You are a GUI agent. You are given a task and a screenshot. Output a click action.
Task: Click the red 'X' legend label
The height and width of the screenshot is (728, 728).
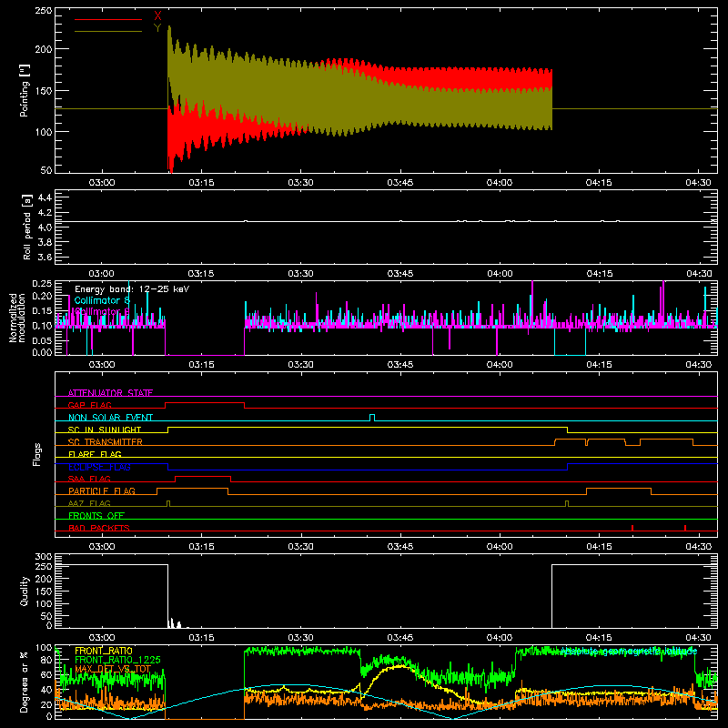[157, 15]
